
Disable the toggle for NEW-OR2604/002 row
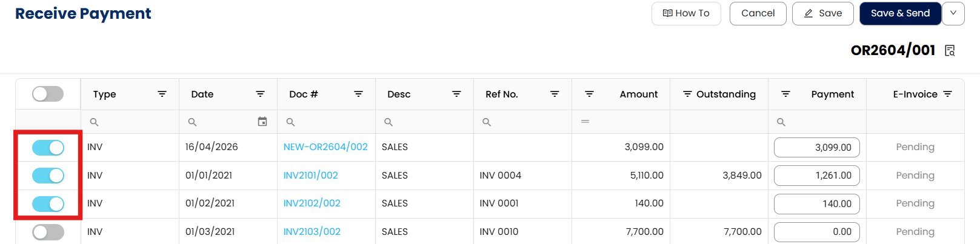click(x=48, y=147)
